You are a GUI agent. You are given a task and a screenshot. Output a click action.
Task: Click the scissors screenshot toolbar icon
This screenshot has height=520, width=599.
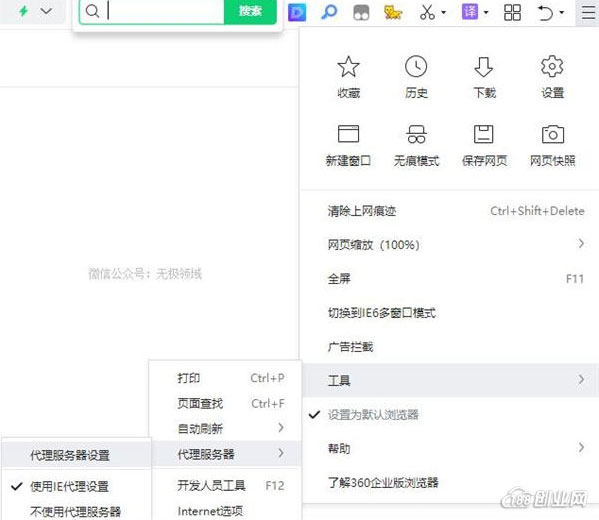click(427, 12)
